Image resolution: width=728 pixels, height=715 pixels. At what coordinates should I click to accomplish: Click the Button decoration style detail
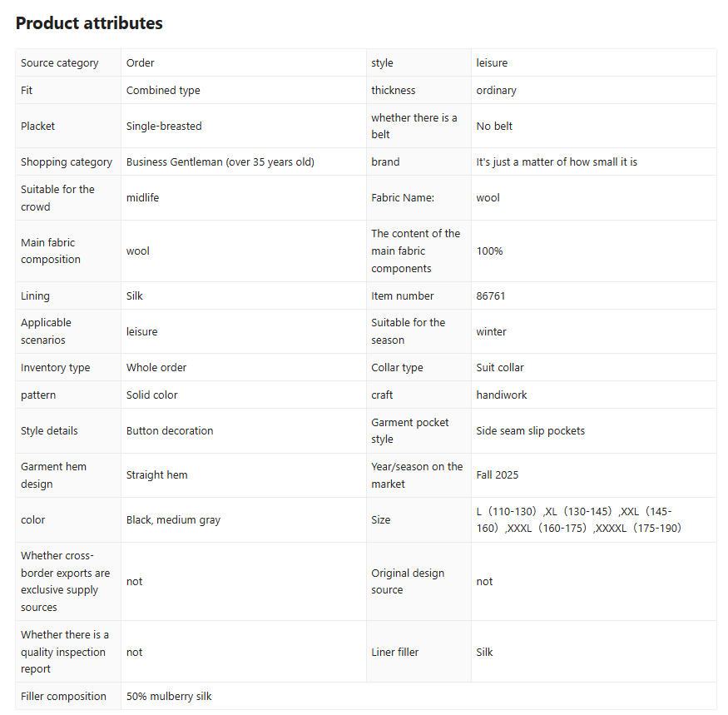(x=170, y=431)
